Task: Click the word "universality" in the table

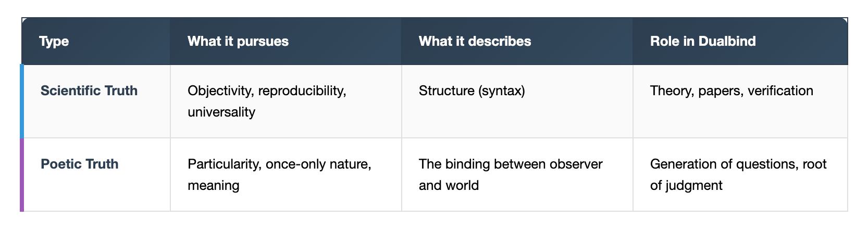Action: coord(221,112)
